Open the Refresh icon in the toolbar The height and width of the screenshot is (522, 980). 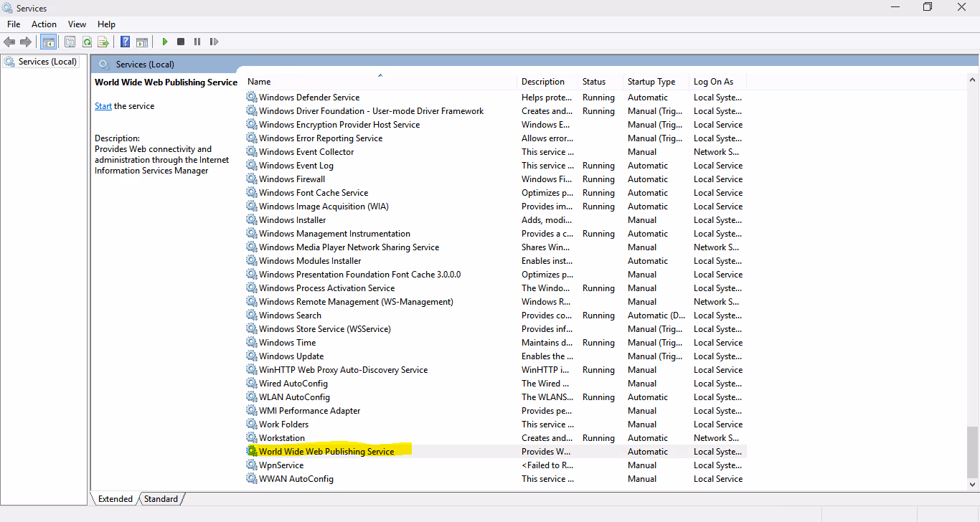(87, 41)
